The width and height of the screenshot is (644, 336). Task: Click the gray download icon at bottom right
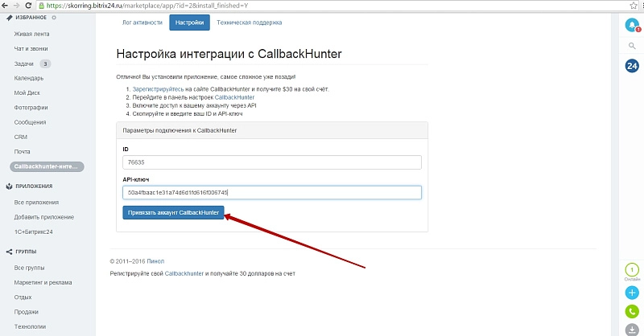[x=632, y=329]
